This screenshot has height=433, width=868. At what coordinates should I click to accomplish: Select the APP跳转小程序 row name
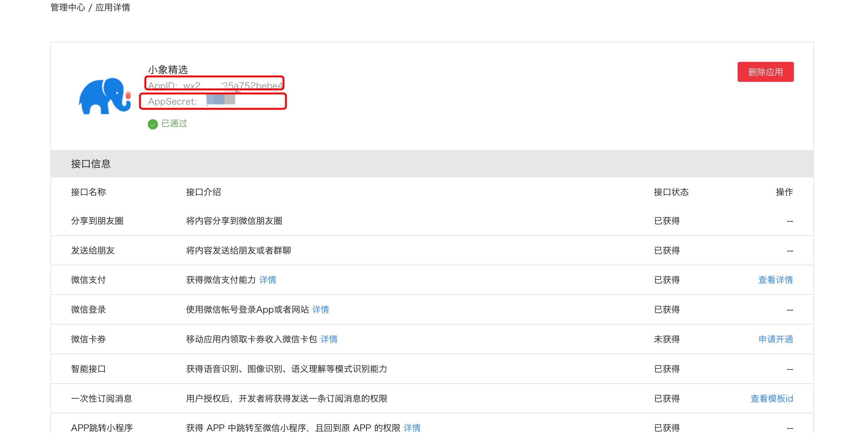(102, 428)
